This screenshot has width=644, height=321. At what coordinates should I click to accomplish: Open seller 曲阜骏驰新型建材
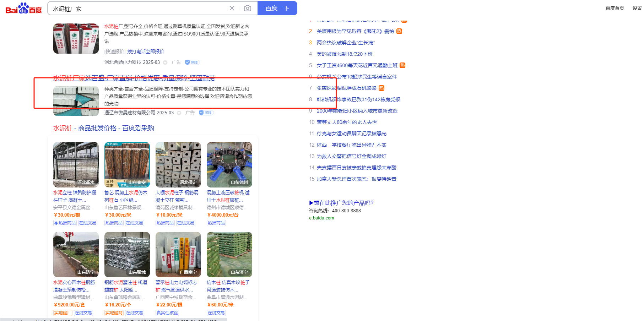74,297
